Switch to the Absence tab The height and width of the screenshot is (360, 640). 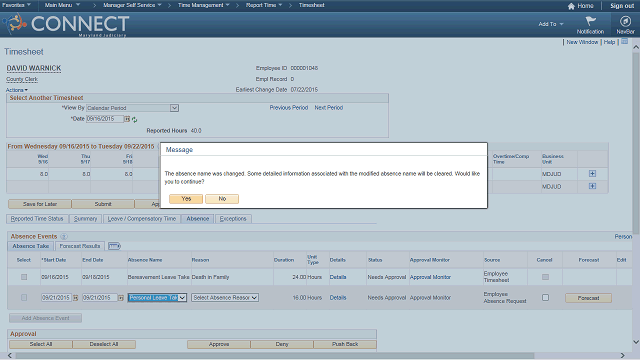(198, 219)
